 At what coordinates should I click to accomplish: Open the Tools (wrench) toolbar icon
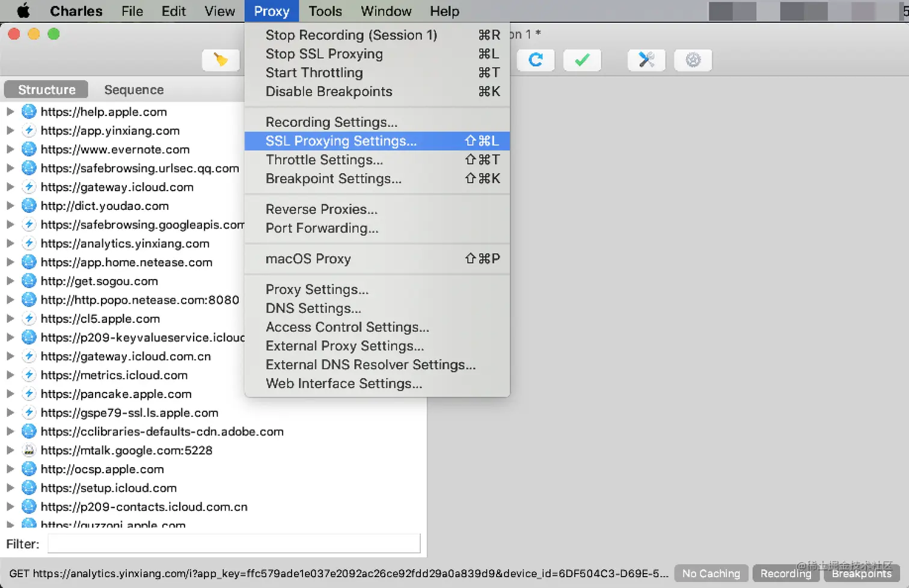(x=646, y=60)
